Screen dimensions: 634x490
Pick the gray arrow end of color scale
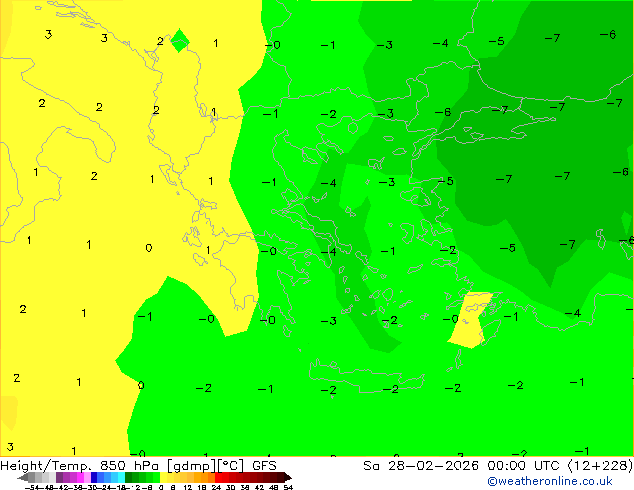(22, 478)
